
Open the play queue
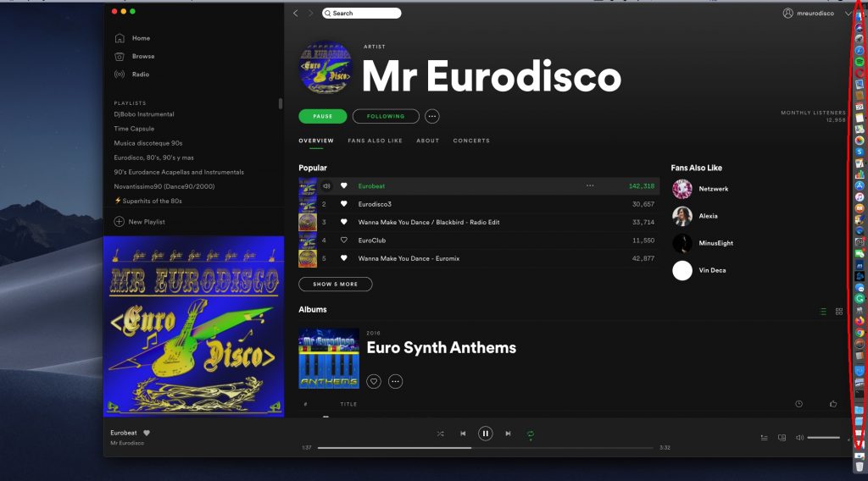pyautogui.click(x=764, y=438)
